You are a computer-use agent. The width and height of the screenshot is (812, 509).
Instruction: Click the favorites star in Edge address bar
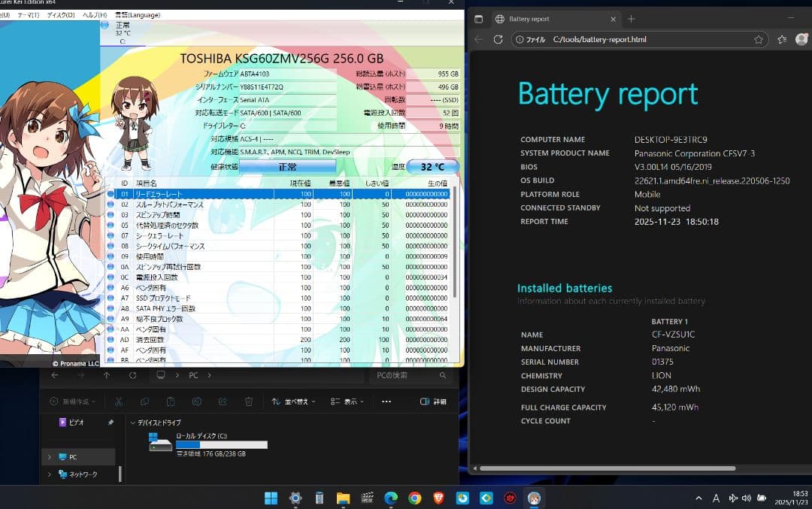[x=759, y=39]
